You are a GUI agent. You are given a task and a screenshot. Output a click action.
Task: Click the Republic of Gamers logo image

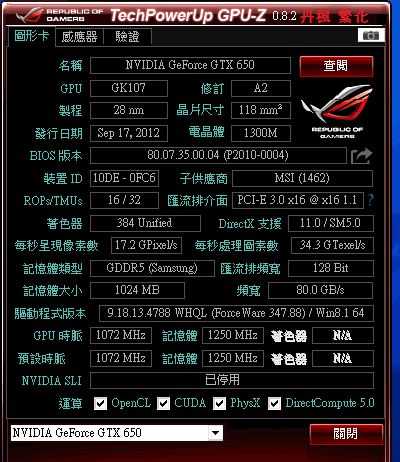(337, 111)
